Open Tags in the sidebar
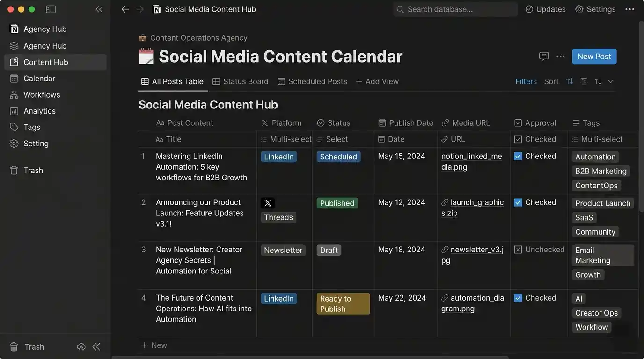 (x=56, y=127)
